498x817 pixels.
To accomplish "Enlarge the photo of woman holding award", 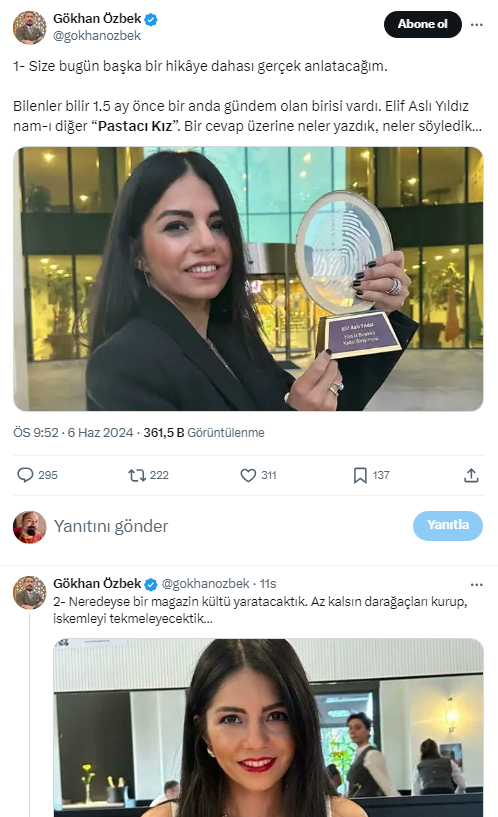I will pos(248,279).
